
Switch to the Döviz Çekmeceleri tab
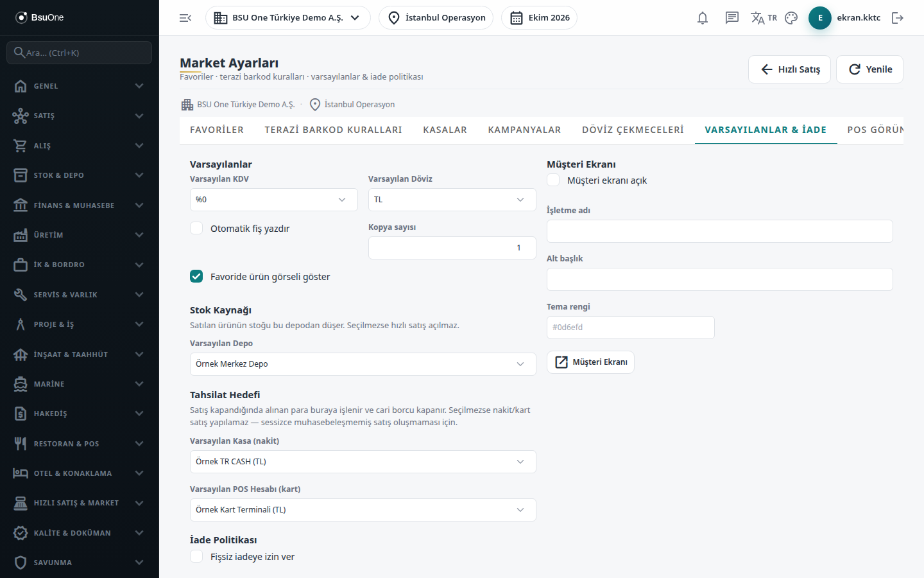tap(633, 130)
